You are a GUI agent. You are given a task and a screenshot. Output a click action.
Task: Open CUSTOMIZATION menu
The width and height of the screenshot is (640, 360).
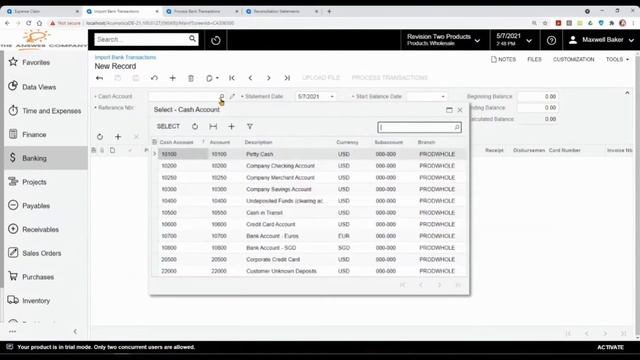click(x=573, y=60)
